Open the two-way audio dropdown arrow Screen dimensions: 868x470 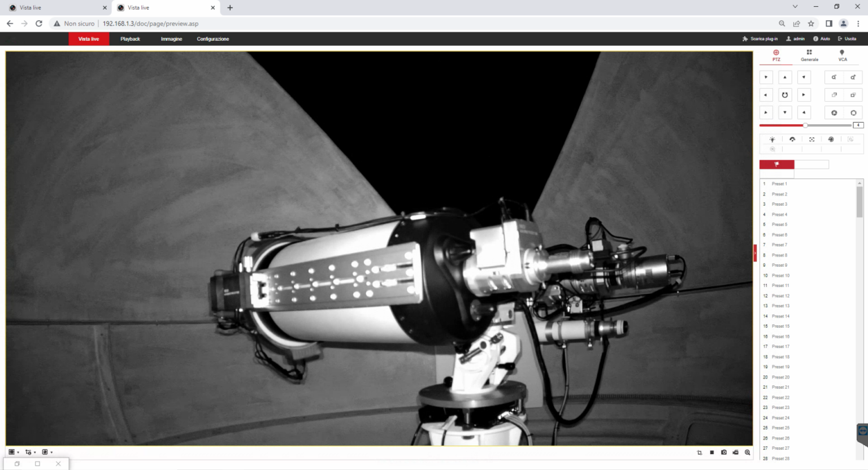[51, 452]
